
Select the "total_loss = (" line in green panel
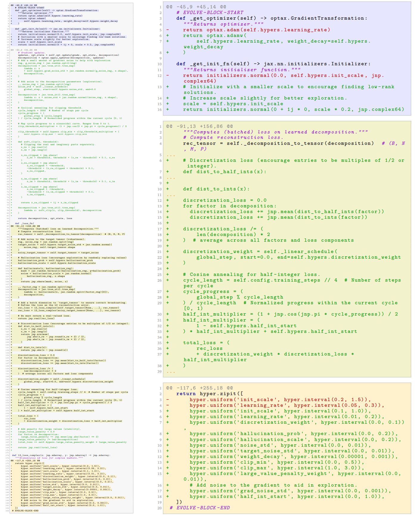tap(206, 343)
